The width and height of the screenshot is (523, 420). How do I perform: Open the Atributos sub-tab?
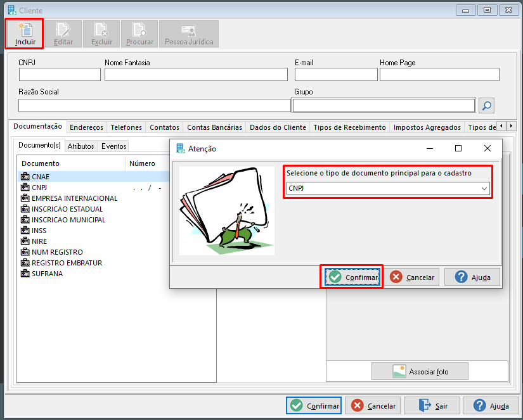pos(81,146)
